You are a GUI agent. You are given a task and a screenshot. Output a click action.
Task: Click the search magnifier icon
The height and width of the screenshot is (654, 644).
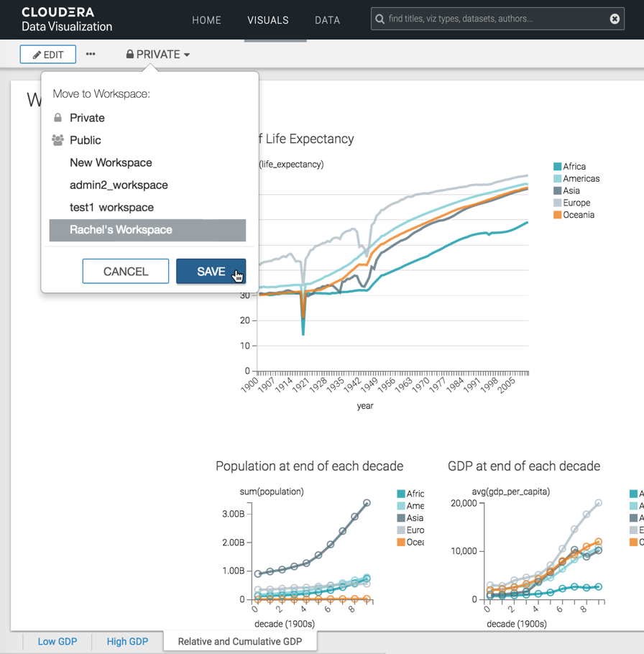pos(380,19)
